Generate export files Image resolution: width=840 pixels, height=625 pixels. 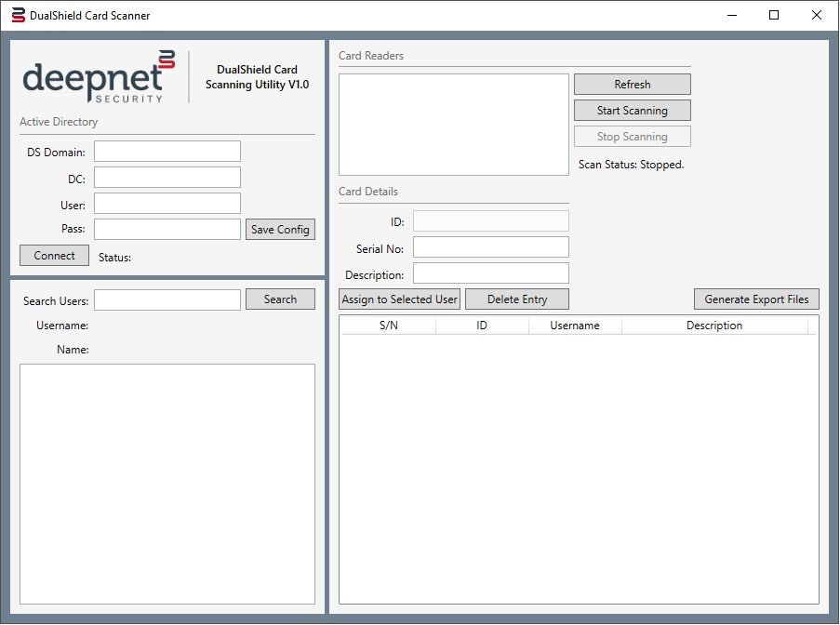click(756, 299)
